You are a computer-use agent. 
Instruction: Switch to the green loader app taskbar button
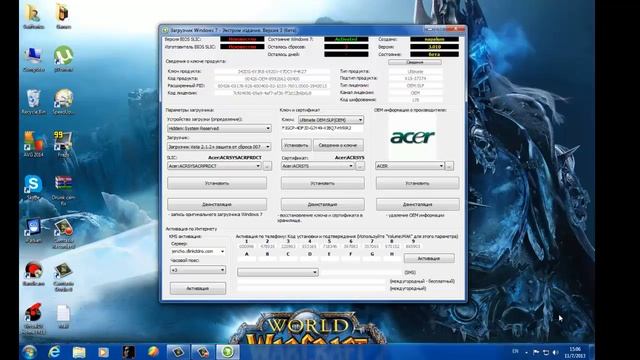click(x=227, y=352)
